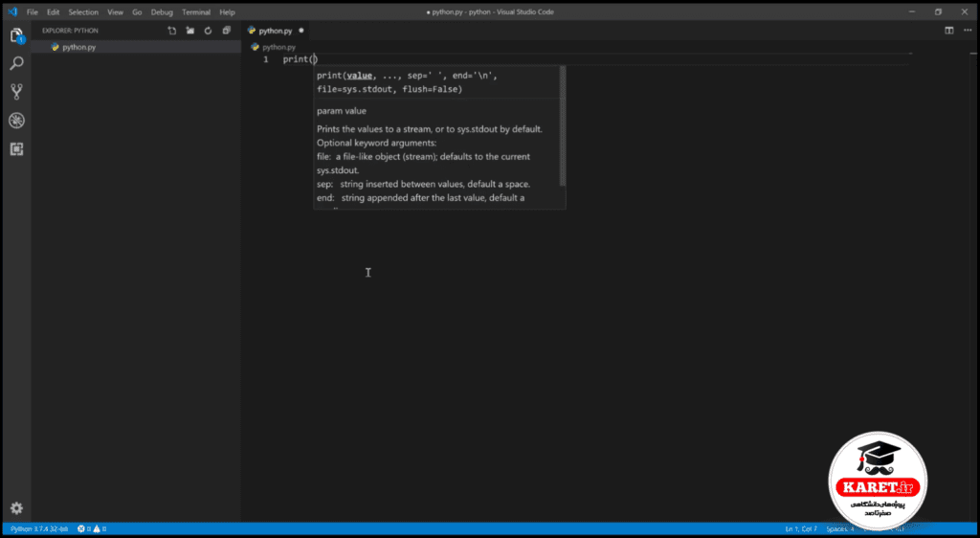Open the Terminal menu
This screenshot has height=538, width=980.
(196, 11)
